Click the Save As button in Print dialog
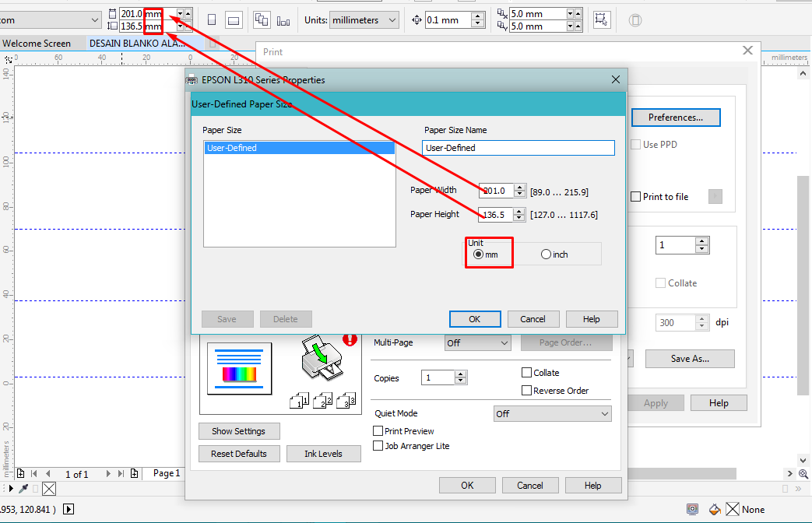This screenshot has width=812, height=523. pyautogui.click(x=690, y=359)
